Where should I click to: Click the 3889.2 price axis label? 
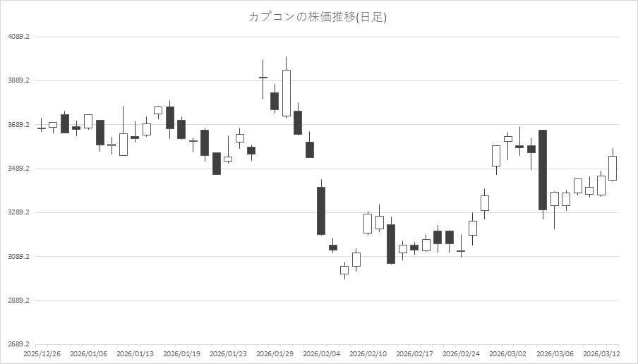[20, 81]
